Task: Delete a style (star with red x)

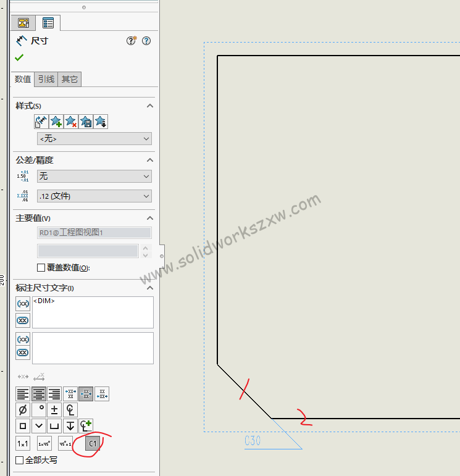Action: click(71, 122)
